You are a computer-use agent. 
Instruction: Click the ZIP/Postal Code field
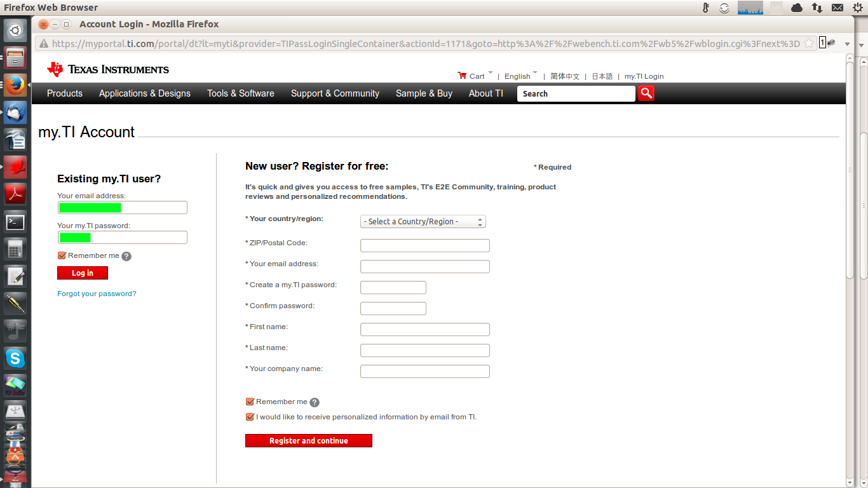pyautogui.click(x=425, y=245)
